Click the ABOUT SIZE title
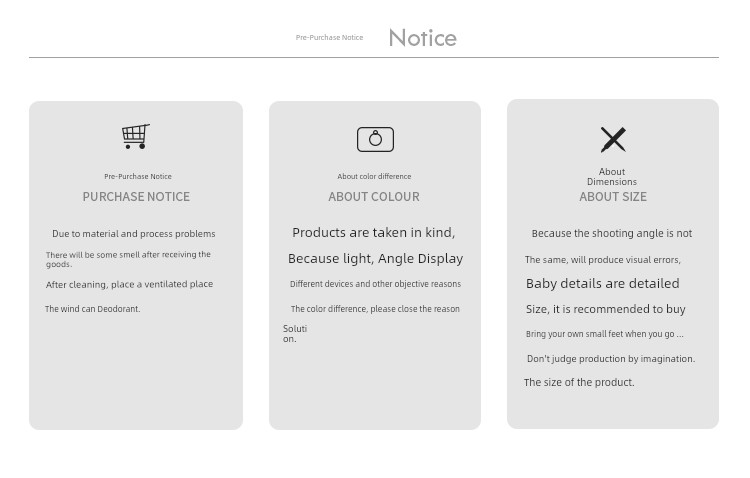Screen dimensions: 750x478 [613, 197]
